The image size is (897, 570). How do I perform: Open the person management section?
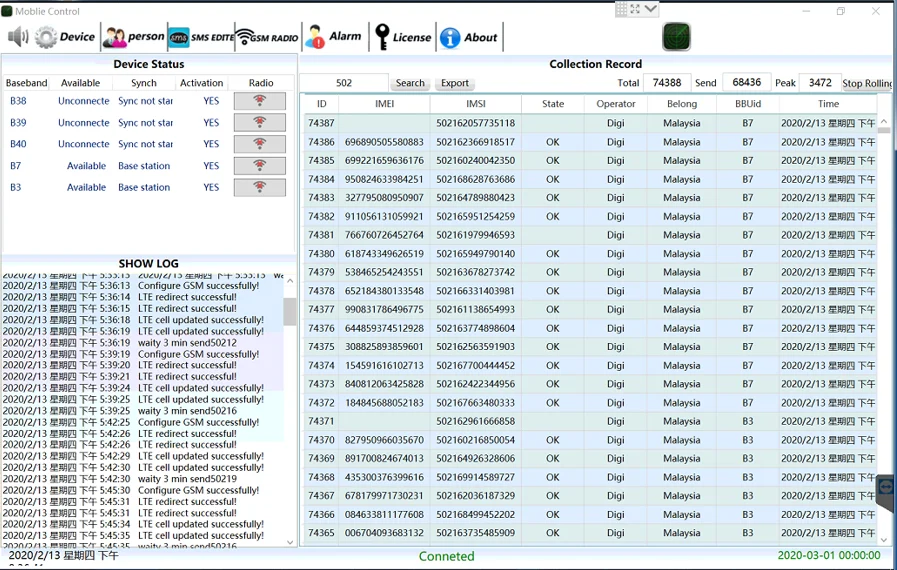[x=133, y=37]
